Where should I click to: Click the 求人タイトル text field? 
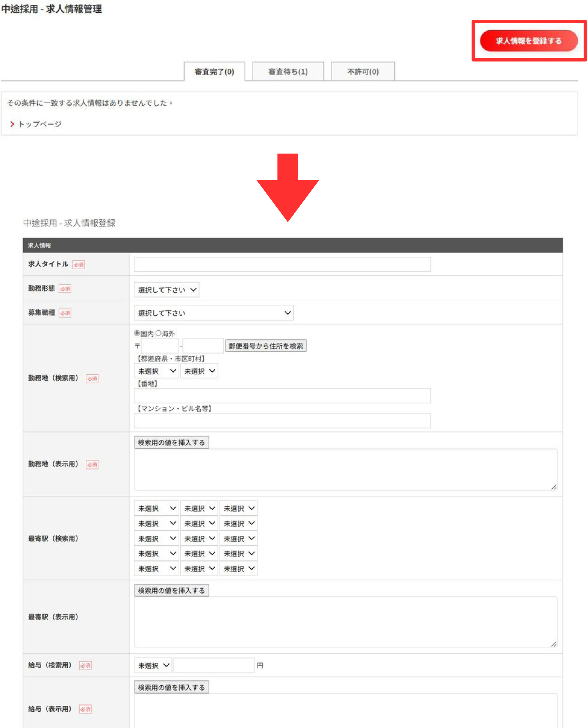pos(283,264)
